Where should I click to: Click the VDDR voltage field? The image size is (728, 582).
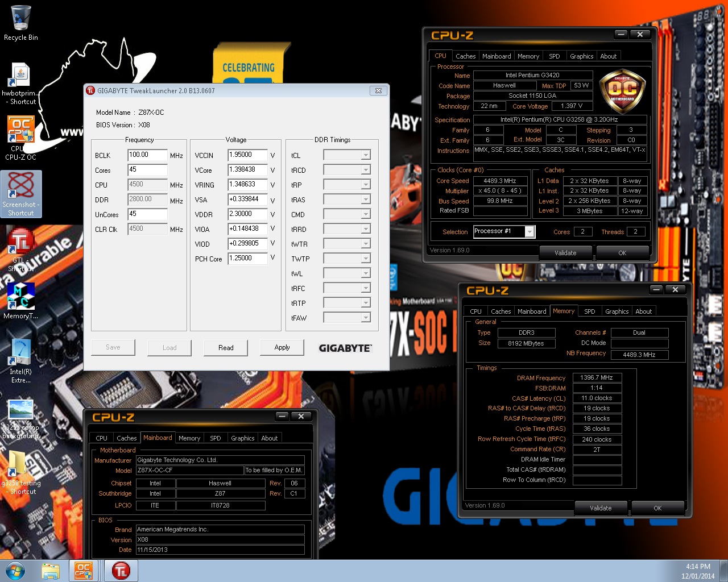pyautogui.click(x=247, y=214)
